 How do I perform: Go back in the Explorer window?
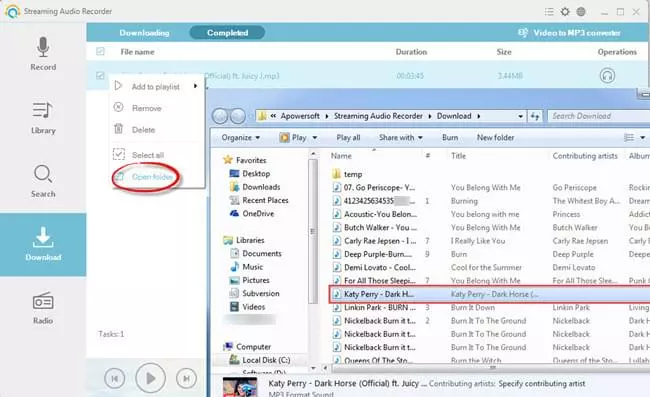click(220, 116)
